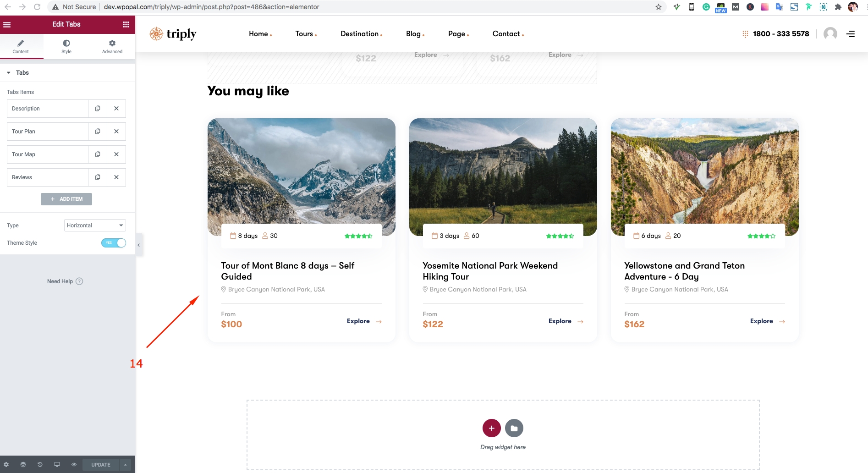The image size is (868, 473).
Task: Click the add new section plus button
Action: (491, 428)
